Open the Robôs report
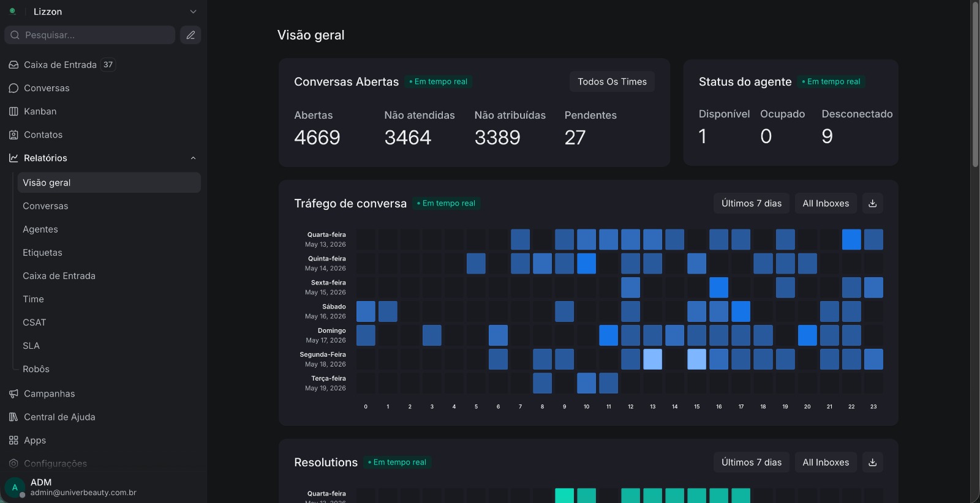Screen dimensions: 980x503 (109, 369)
